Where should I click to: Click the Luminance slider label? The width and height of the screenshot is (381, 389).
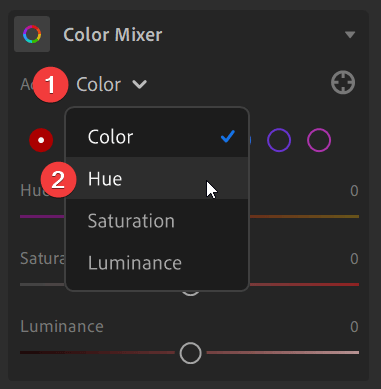[x=62, y=326]
